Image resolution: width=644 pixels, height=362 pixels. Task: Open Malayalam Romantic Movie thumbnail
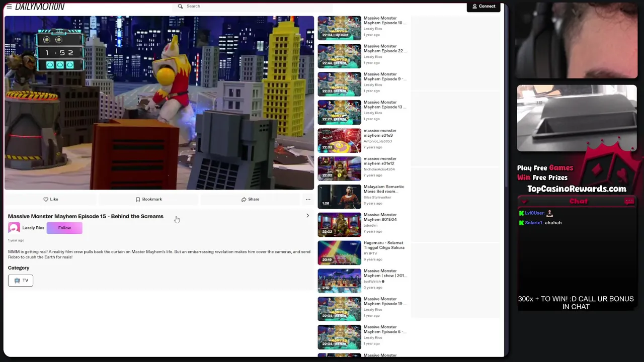(x=339, y=197)
